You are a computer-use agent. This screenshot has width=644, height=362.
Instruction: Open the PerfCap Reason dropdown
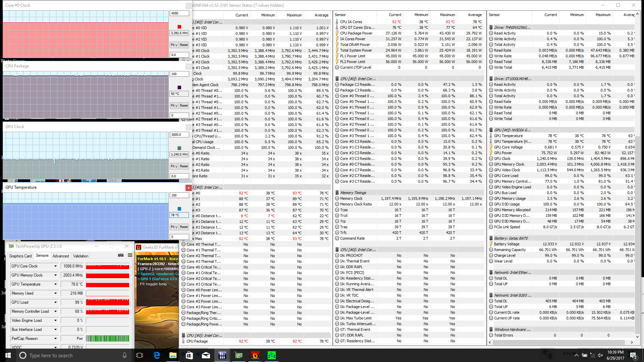tap(55, 339)
